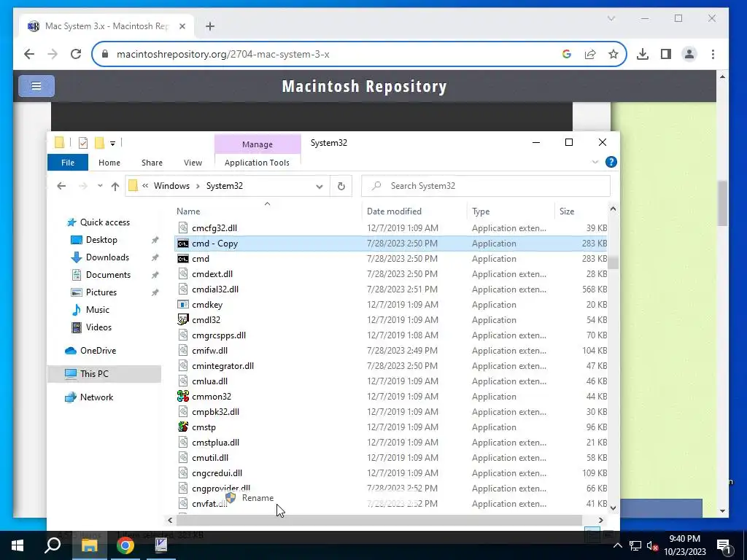Click the path overflow chevron before Windows
The height and width of the screenshot is (560, 747).
click(x=145, y=186)
